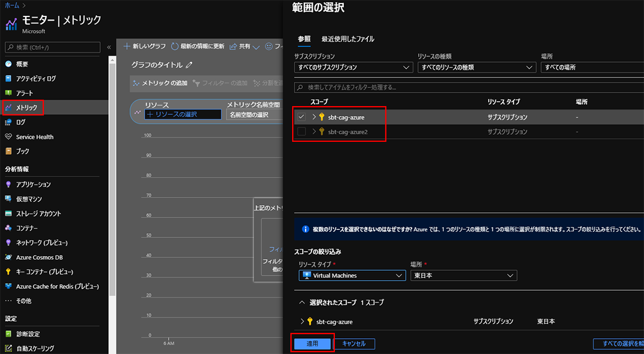Image resolution: width=644 pixels, height=354 pixels.
Task: Open 仮想マシン insights icon
Action: 8,199
